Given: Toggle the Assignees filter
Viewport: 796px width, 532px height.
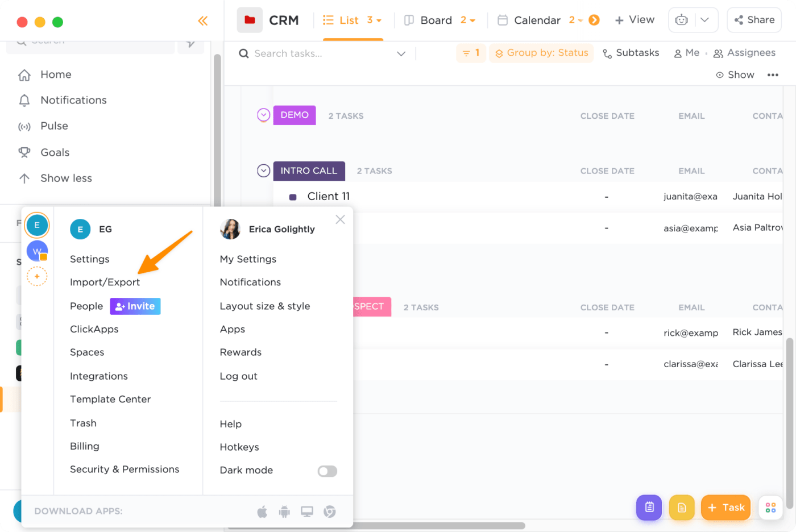Looking at the screenshot, I should 744,53.
